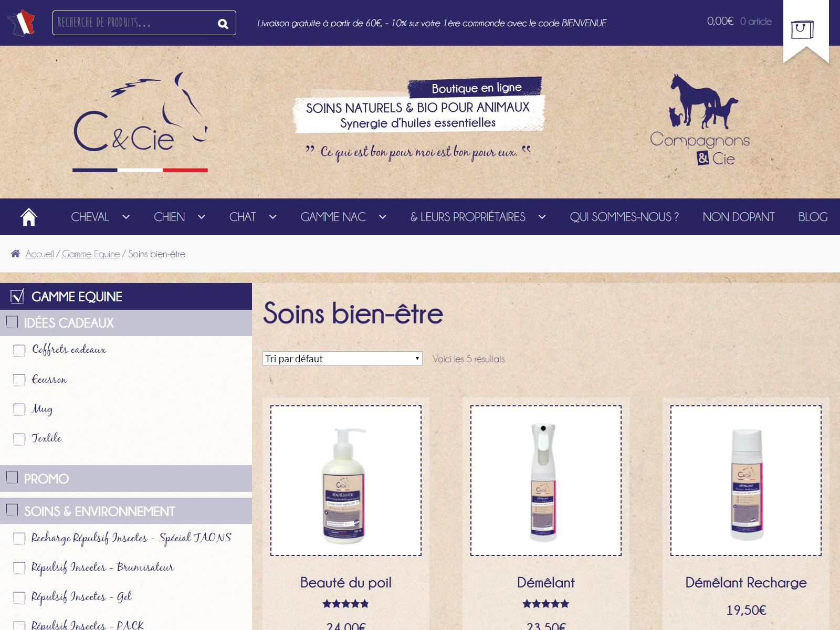
Task: Go to the BLOG menu item
Action: pyautogui.click(x=813, y=217)
